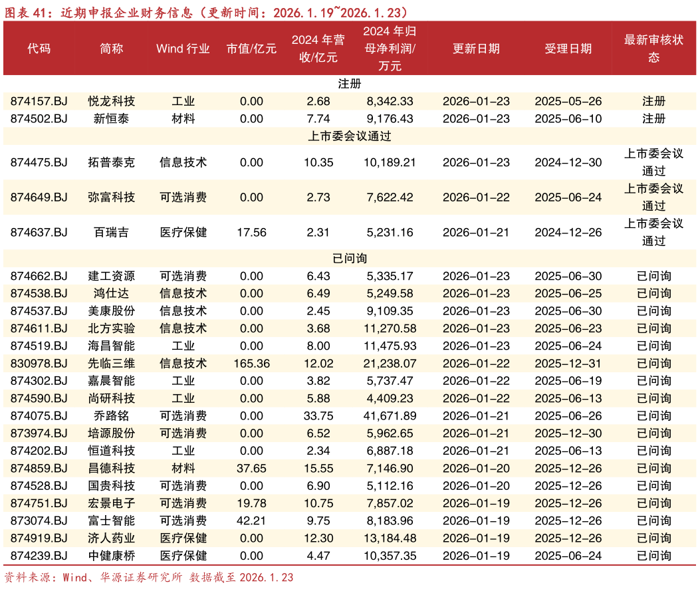Select the date 2026-01-23 for 鸿仕达

pyautogui.click(x=476, y=293)
